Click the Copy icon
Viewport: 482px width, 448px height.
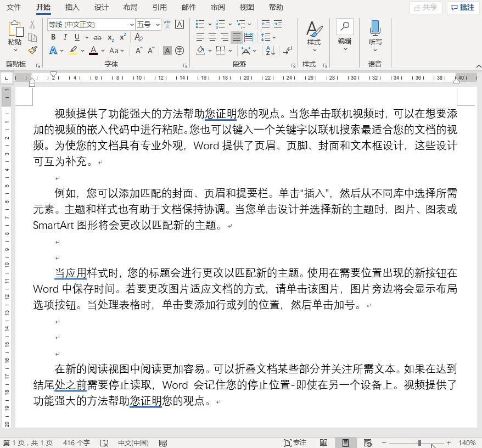pyautogui.click(x=32, y=37)
